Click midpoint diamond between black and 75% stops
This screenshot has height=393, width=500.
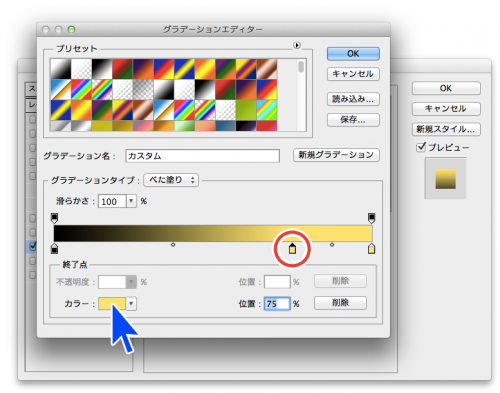click(x=173, y=245)
